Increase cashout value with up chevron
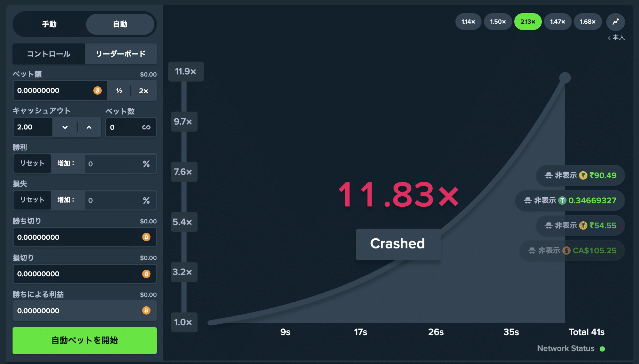Viewport: 639px width, 364px height. (x=89, y=127)
